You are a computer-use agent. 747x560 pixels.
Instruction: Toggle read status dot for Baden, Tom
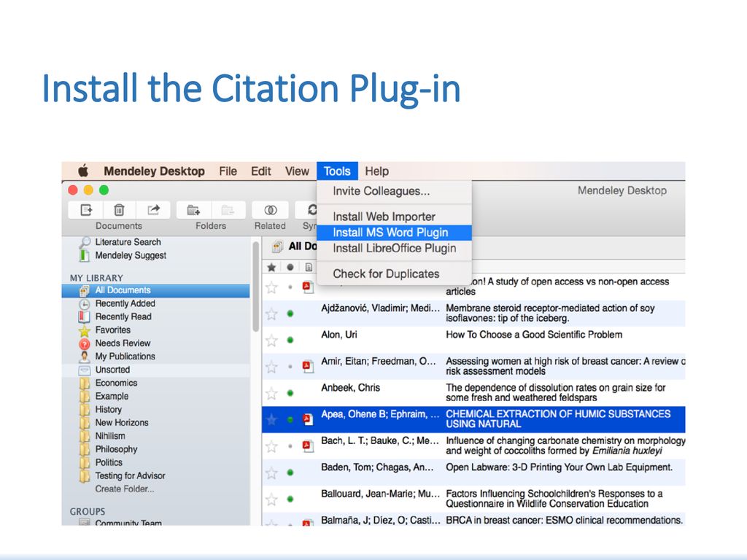click(x=290, y=472)
